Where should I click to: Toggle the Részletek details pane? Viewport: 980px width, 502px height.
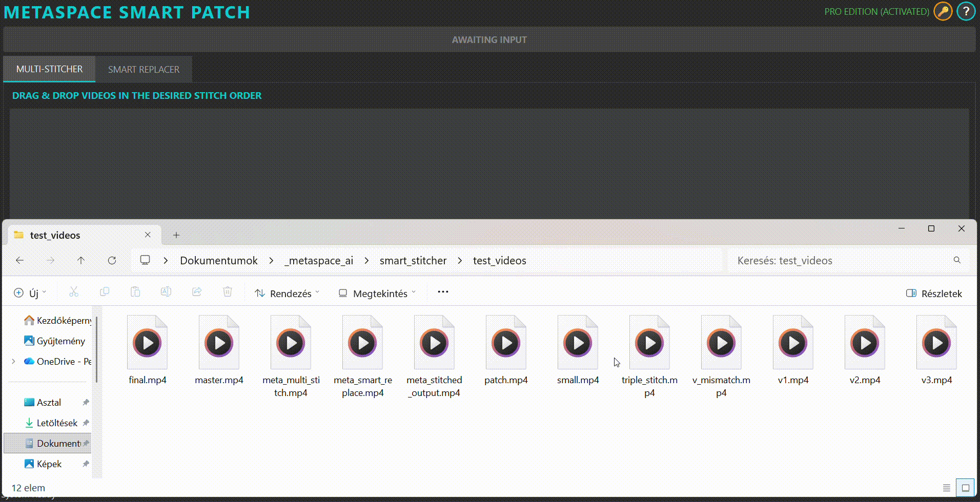934,294
